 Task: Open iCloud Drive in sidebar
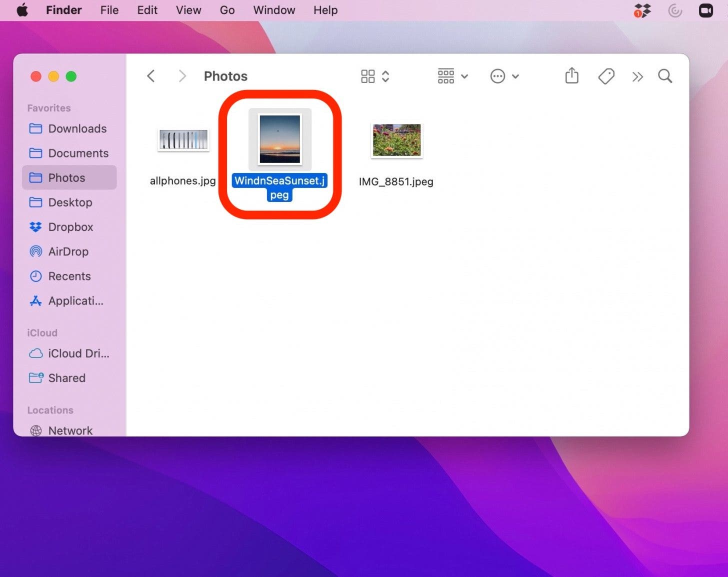click(78, 353)
